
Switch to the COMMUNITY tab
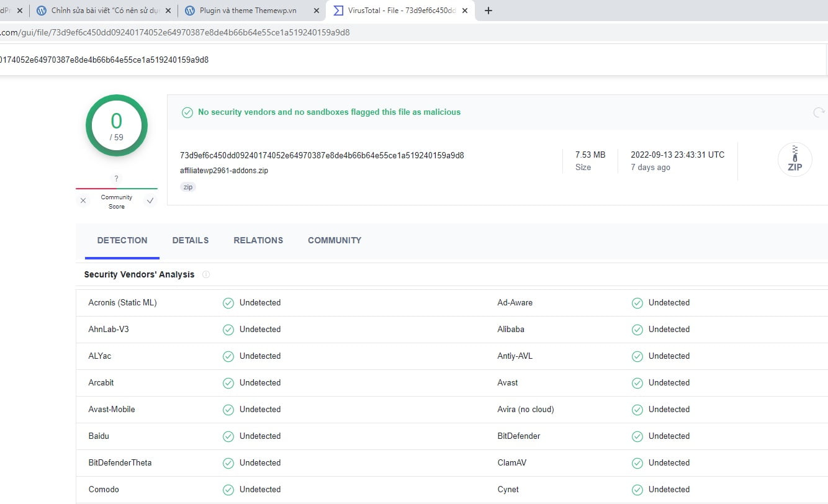coord(335,240)
